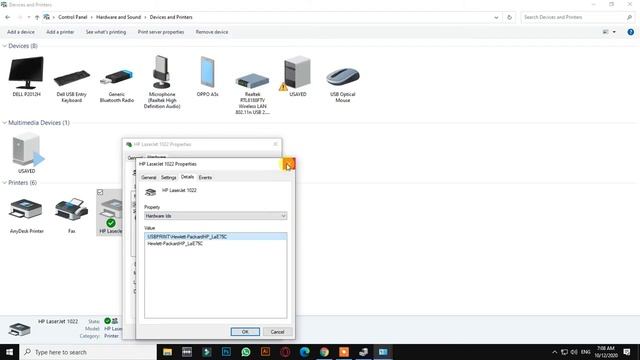Open the volume control in tray
Viewport: 640px width, 360px height.
point(574,352)
